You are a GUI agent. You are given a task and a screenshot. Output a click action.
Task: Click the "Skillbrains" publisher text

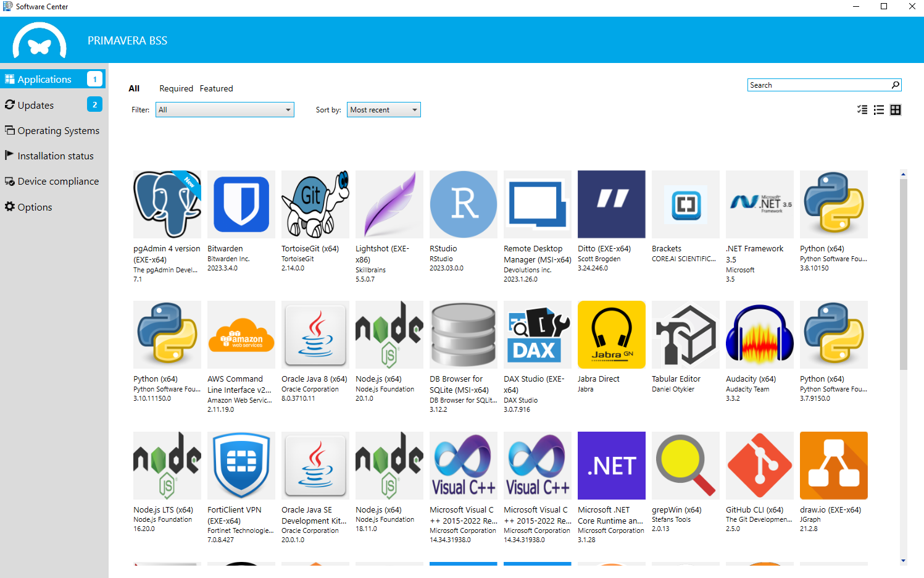pyautogui.click(x=370, y=270)
